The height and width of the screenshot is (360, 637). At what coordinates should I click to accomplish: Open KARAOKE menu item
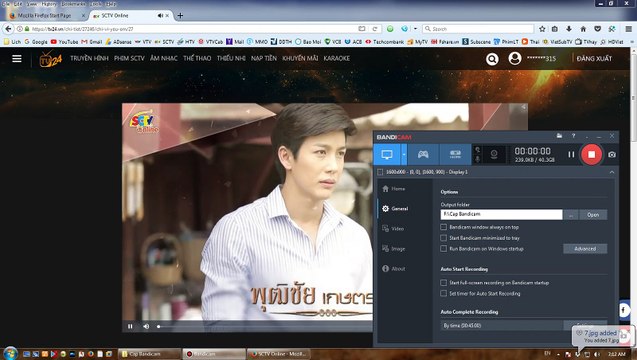point(337,58)
